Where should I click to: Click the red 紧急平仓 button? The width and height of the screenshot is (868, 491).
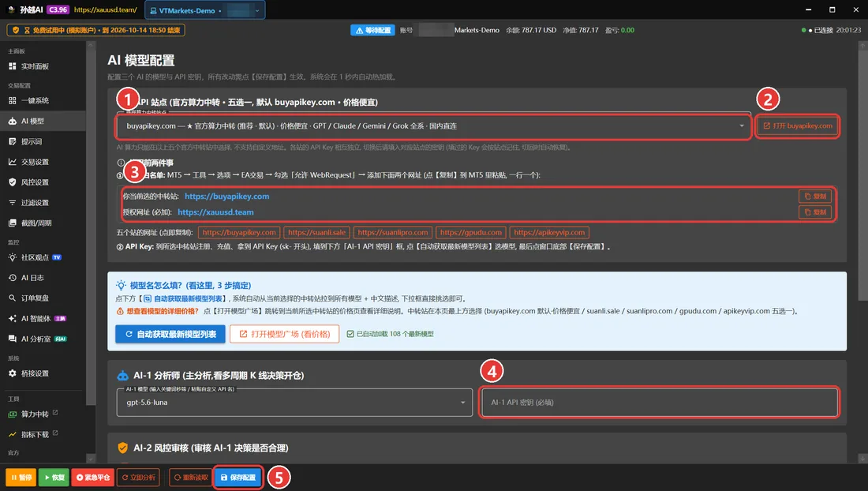pyautogui.click(x=92, y=477)
